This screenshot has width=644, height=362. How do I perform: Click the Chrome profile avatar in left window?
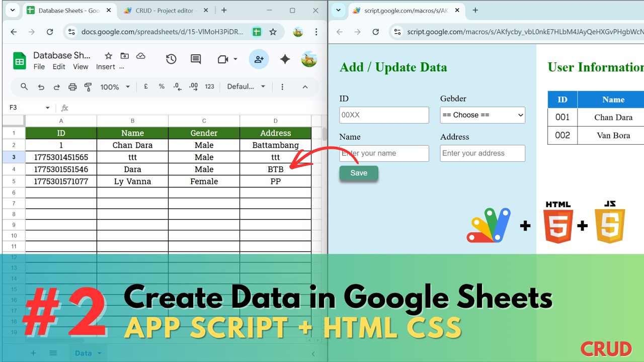(298, 32)
